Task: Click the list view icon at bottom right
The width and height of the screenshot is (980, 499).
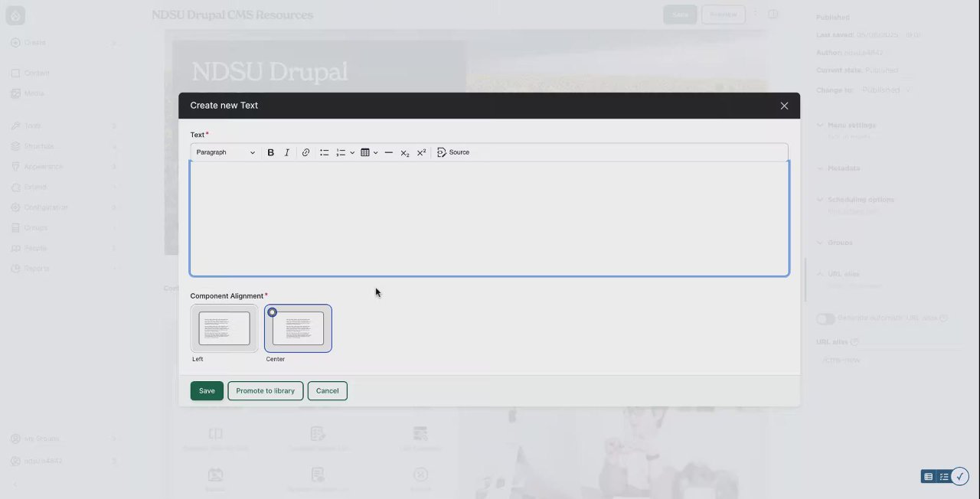Action: click(944, 477)
